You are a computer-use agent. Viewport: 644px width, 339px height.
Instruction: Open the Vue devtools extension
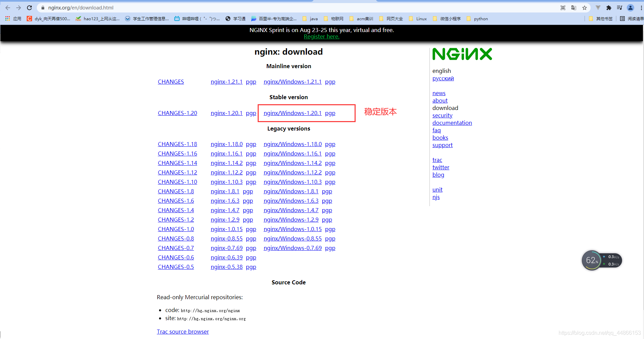click(598, 7)
